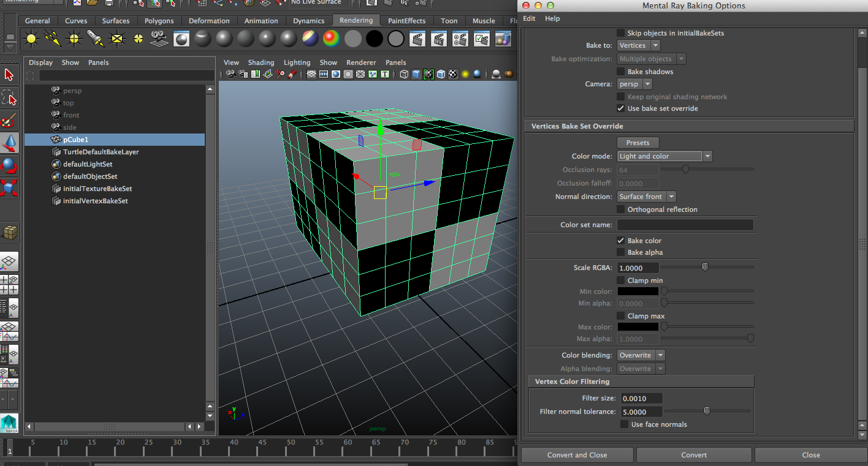Enable Use face normals checkbox
This screenshot has height=466, width=868.
625,424
